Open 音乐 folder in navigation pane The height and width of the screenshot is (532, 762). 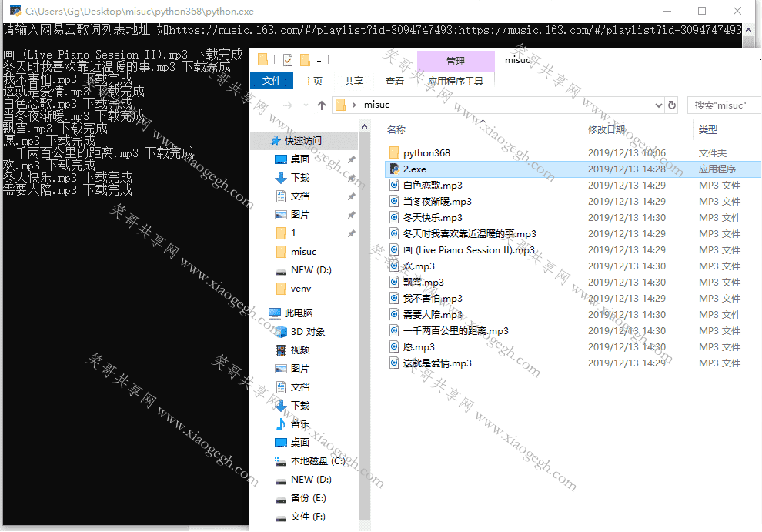tap(300, 424)
